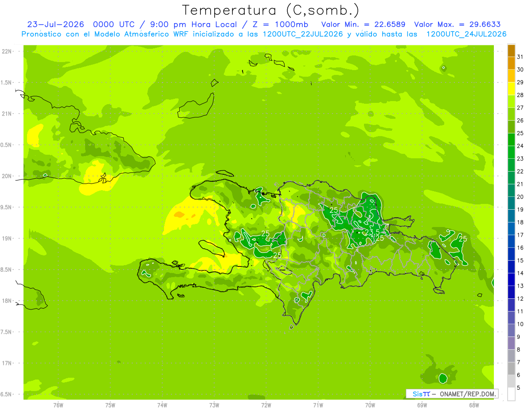Pick the dark blue swatch between 13 and 14
Screen dimensions: 532x411
click(x=511, y=280)
